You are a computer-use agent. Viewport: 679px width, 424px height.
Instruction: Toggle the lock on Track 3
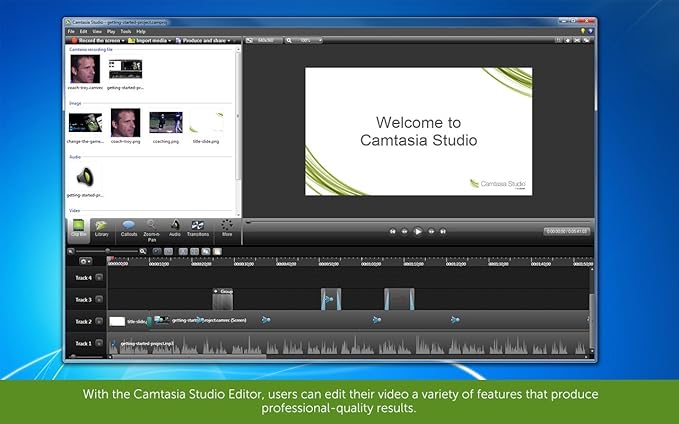[x=99, y=300]
